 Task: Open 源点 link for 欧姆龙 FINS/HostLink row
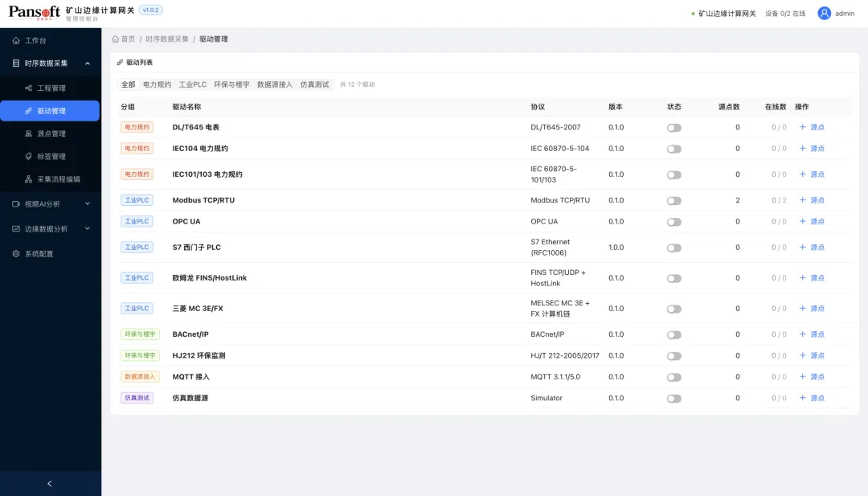pyautogui.click(x=817, y=278)
